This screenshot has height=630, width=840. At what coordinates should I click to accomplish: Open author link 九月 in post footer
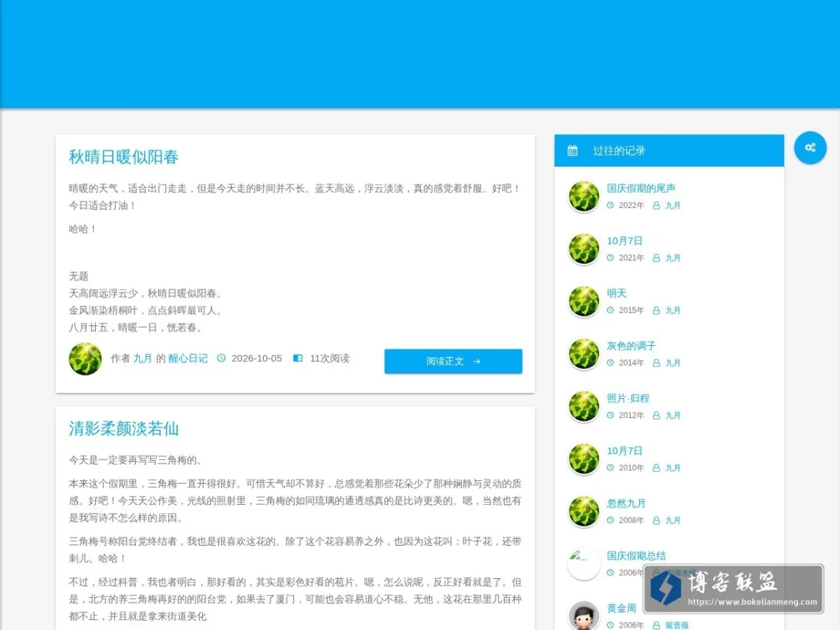[x=143, y=358]
